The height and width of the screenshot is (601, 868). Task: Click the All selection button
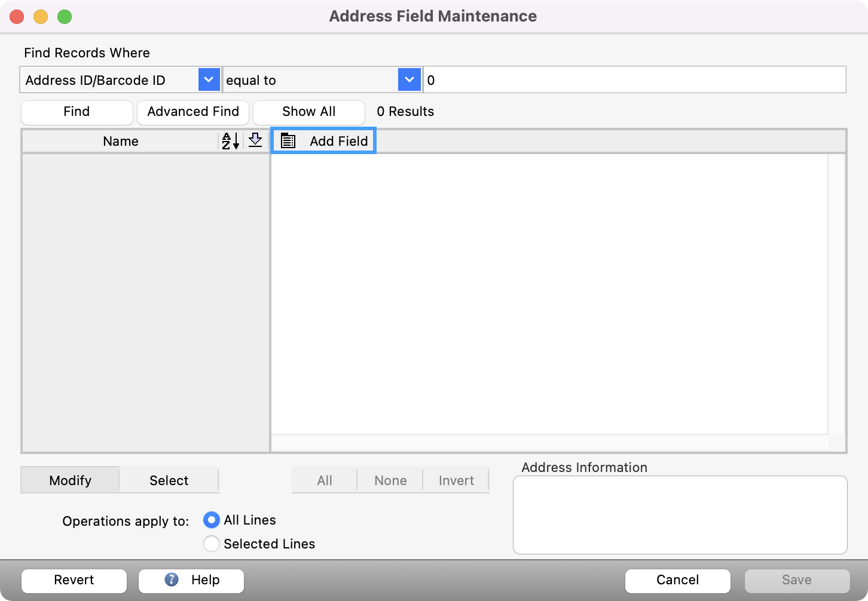(323, 480)
